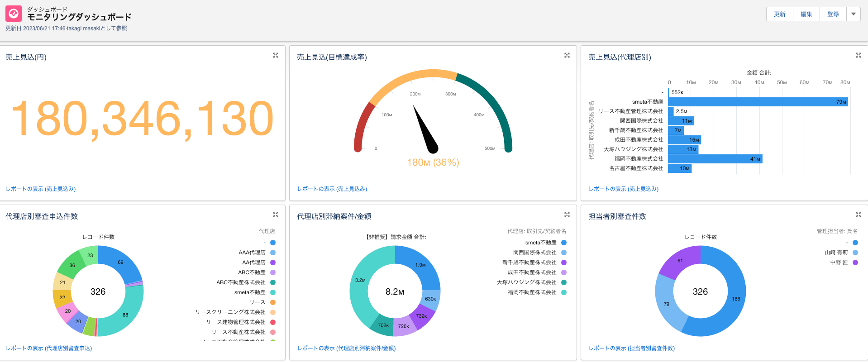
Task: Select AA代理店 purple legend dot
Action: pos(273,263)
